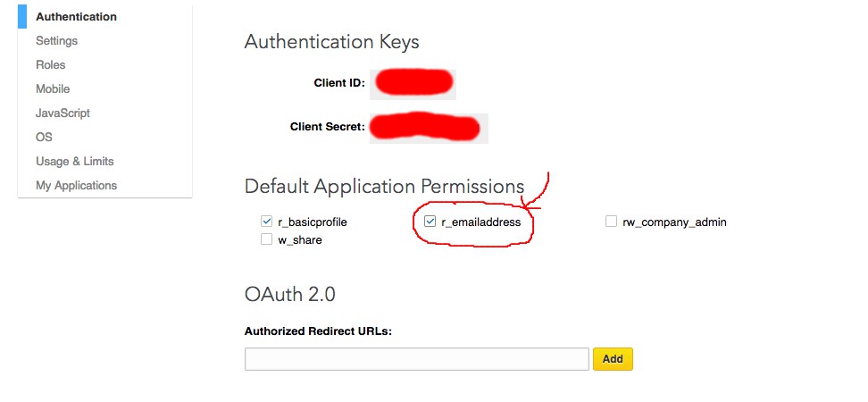Screen dimensions: 868x402
Task: Uncheck the r_basicprofile permission checkbox
Action: [x=266, y=222]
